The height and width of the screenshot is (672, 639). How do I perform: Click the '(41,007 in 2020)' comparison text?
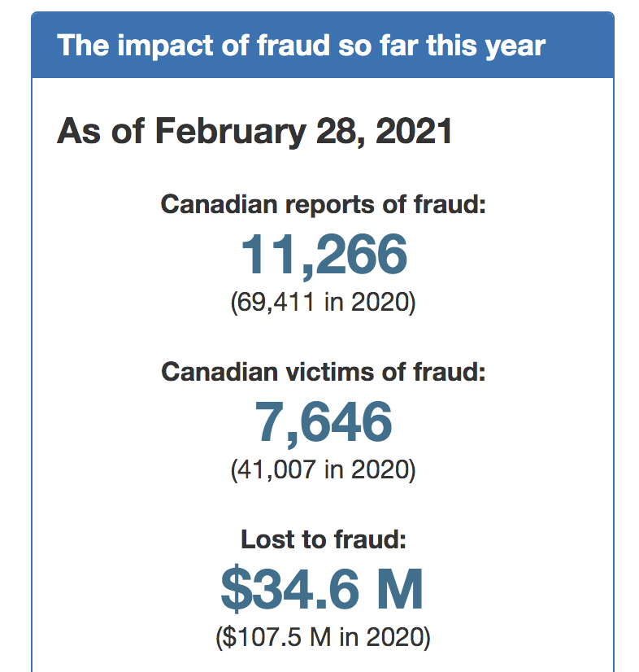(x=323, y=469)
